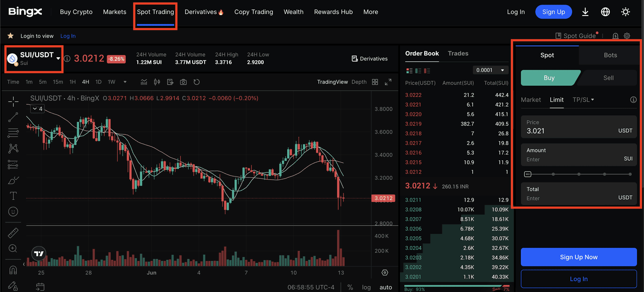Open the order type info icon
The image size is (644, 292).
(x=633, y=100)
